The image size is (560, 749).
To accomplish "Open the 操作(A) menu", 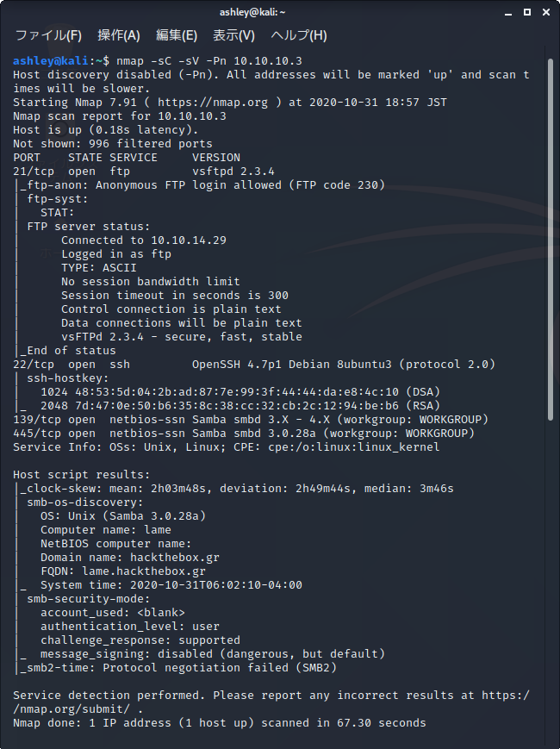I will 117,35.
